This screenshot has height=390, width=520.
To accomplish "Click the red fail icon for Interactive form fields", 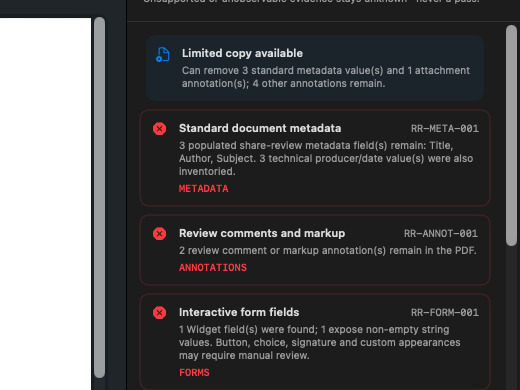I will coord(159,313).
